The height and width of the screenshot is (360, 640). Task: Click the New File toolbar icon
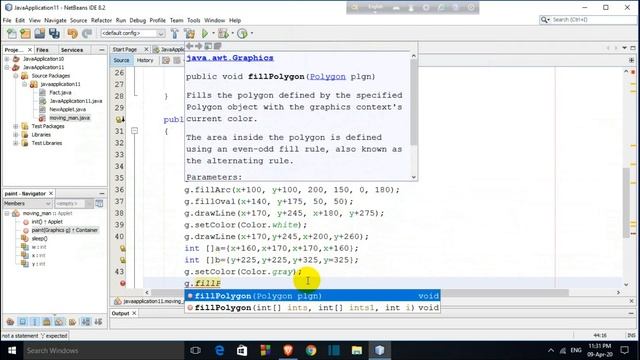(x=11, y=33)
